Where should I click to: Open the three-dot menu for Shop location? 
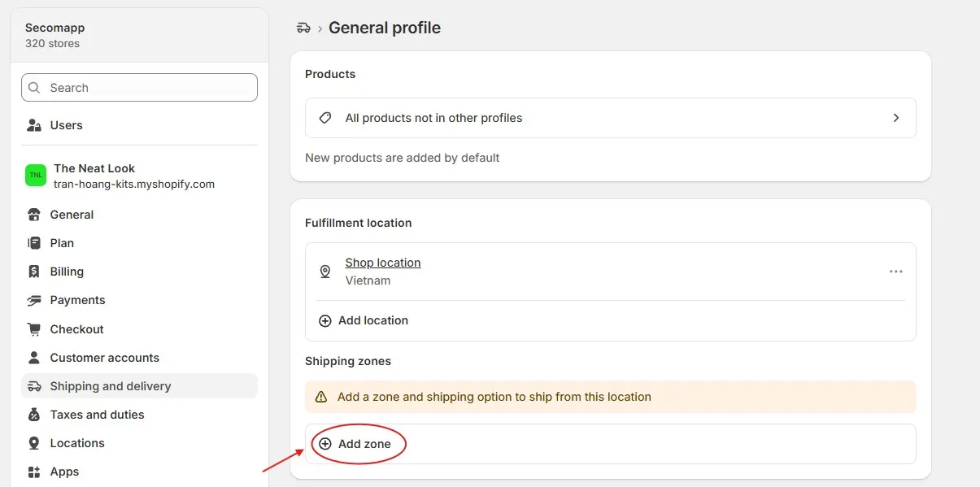(896, 272)
